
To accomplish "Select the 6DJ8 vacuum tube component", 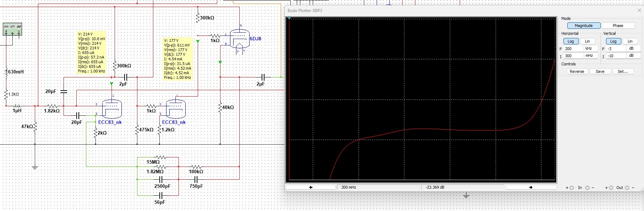I will pos(240,39).
